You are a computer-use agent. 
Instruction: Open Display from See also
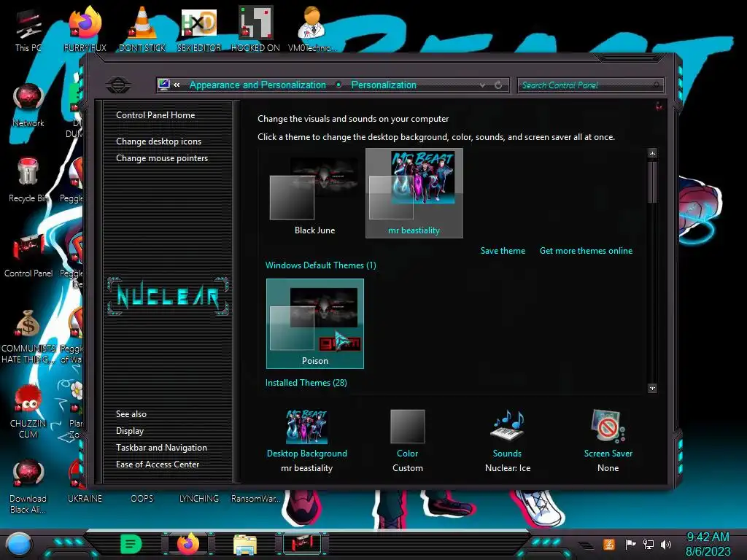pyautogui.click(x=130, y=430)
